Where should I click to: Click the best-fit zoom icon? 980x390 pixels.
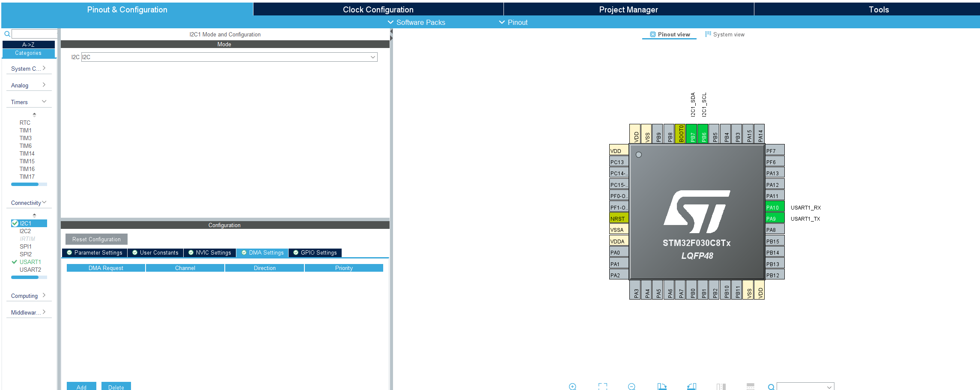click(x=603, y=387)
